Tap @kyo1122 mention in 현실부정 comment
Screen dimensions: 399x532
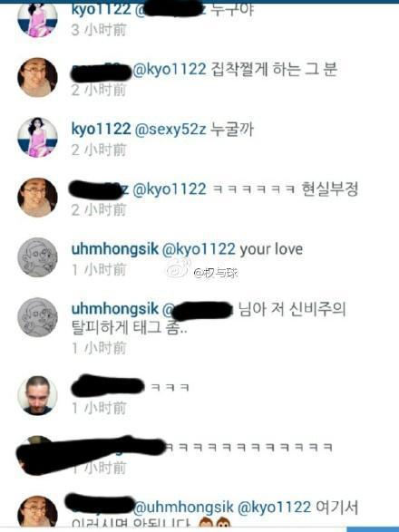click(x=169, y=189)
